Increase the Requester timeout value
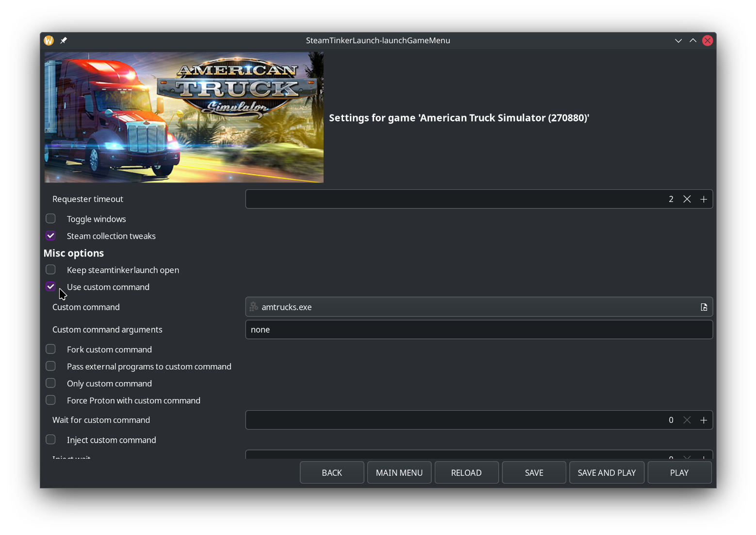756x535 pixels. pos(704,199)
